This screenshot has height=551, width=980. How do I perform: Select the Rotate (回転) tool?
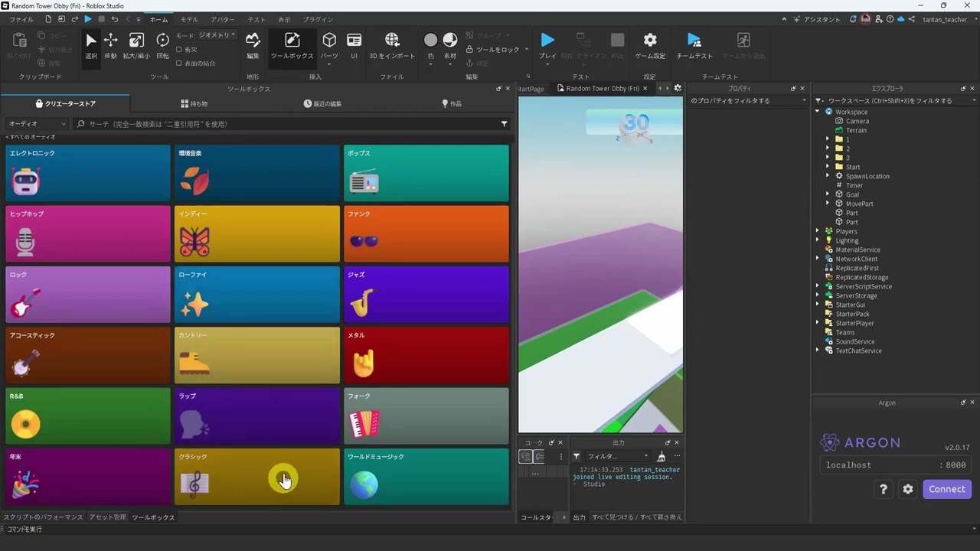tap(162, 45)
